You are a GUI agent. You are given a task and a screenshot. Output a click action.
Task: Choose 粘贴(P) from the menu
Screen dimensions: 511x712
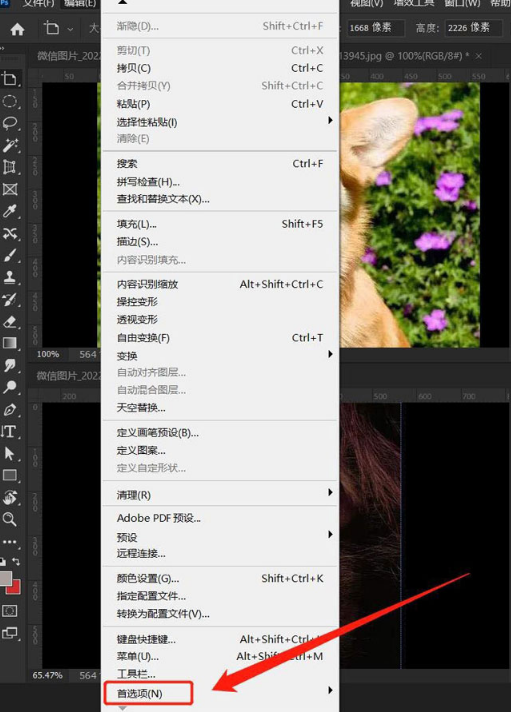tap(220, 104)
